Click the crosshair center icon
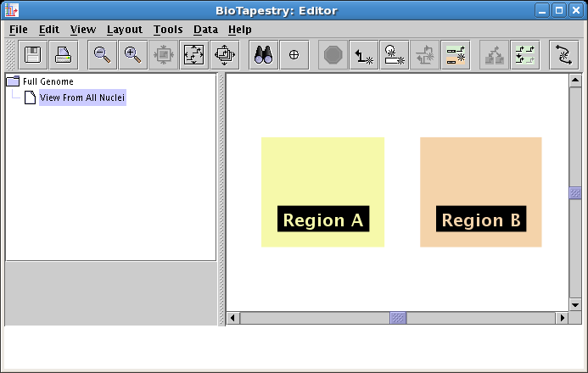 click(x=294, y=55)
